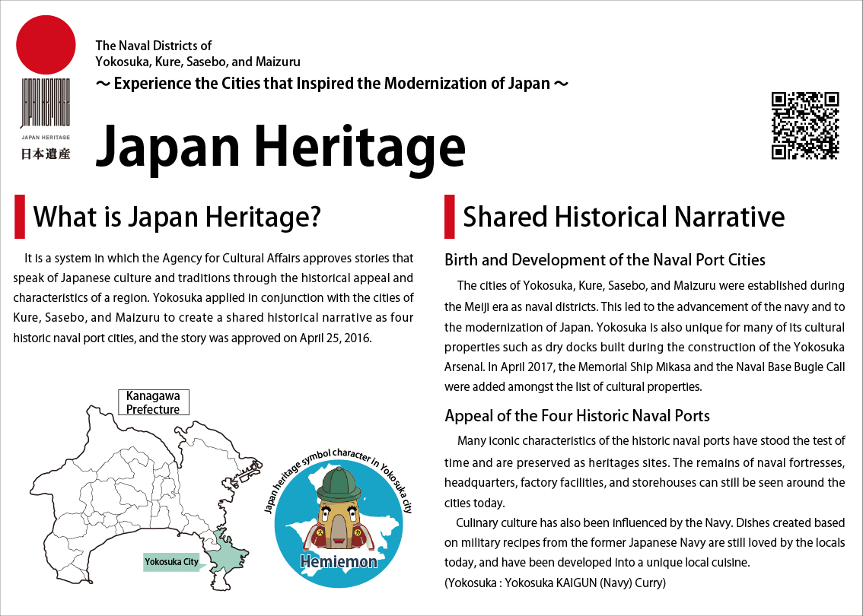Click the red circle Japan Heritage logo
This screenshot has height=616, width=863.
pos(46,45)
